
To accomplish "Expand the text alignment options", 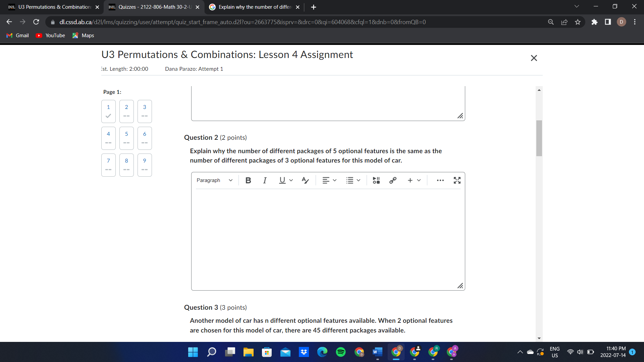I will point(329,180).
